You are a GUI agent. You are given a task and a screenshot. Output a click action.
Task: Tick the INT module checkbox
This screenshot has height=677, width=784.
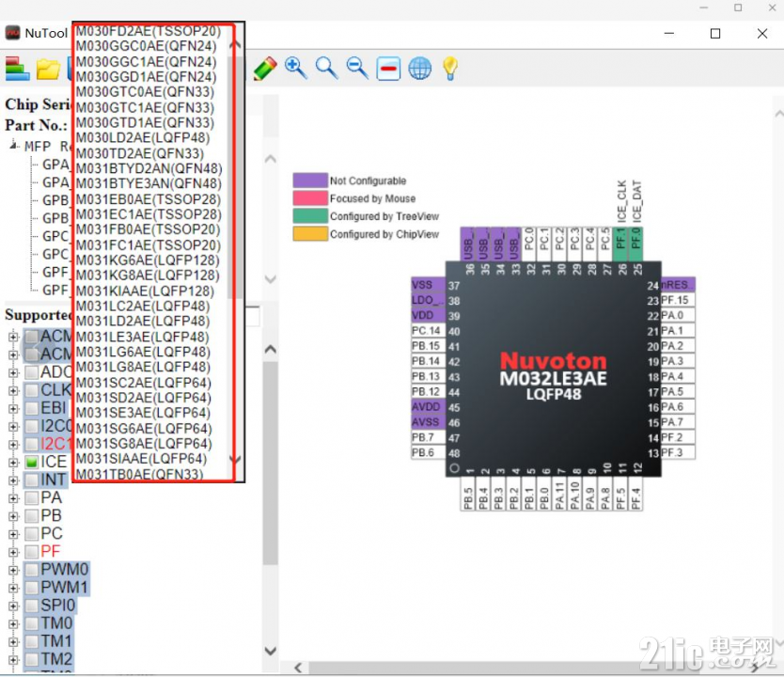click(32, 480)
